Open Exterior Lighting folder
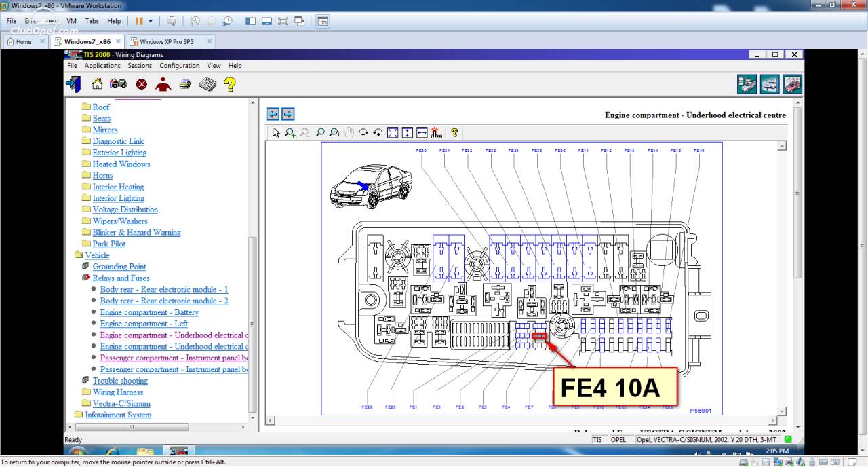 point(119,153)
